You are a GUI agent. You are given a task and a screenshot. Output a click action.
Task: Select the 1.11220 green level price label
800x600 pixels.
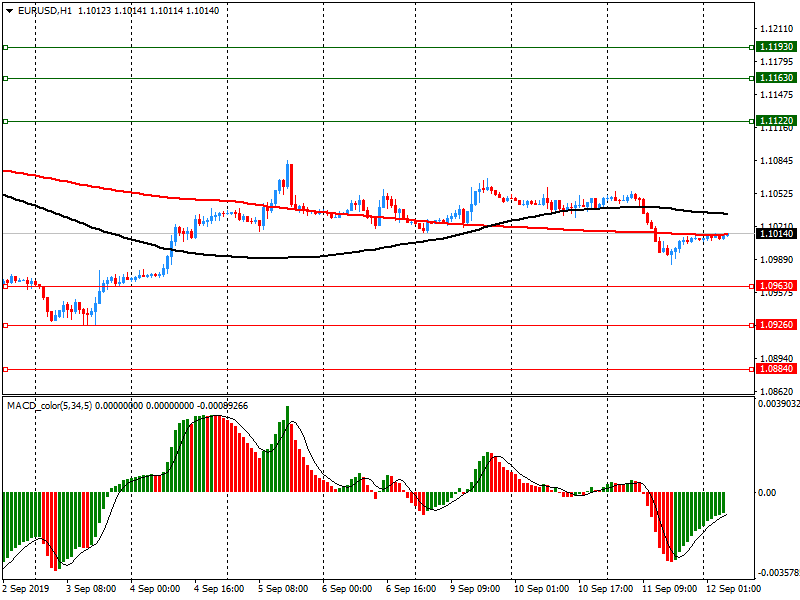click(x=776, y=121)
